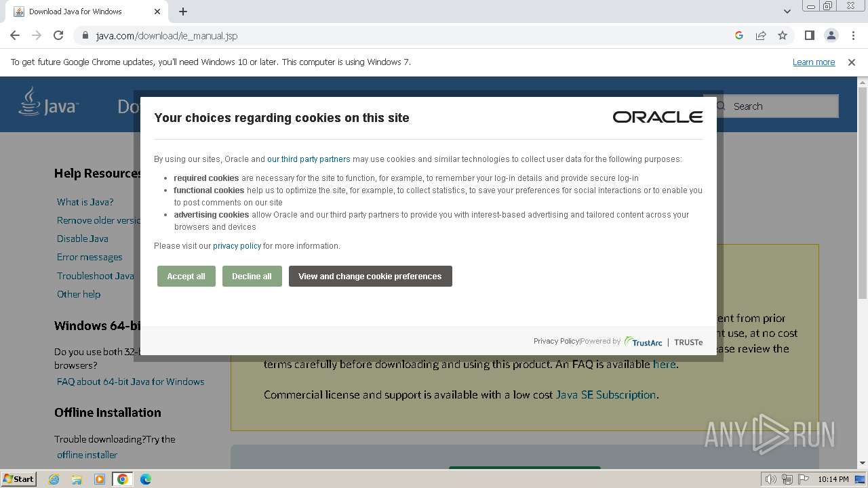Screen dimensions: 868x488
Task: View and change cookie preferences
Action: [370, 277]
